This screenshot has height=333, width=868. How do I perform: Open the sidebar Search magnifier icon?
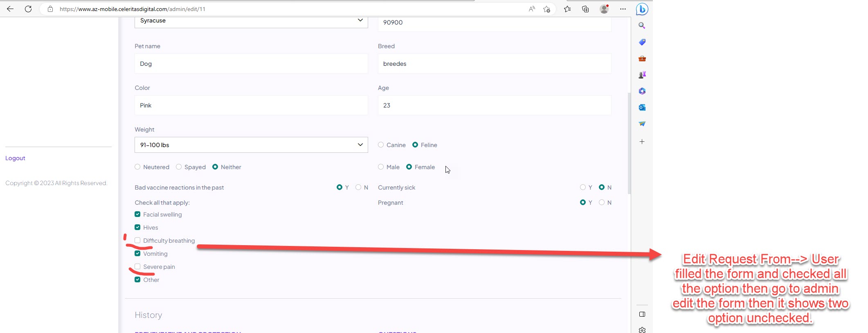tap(642, 26)
